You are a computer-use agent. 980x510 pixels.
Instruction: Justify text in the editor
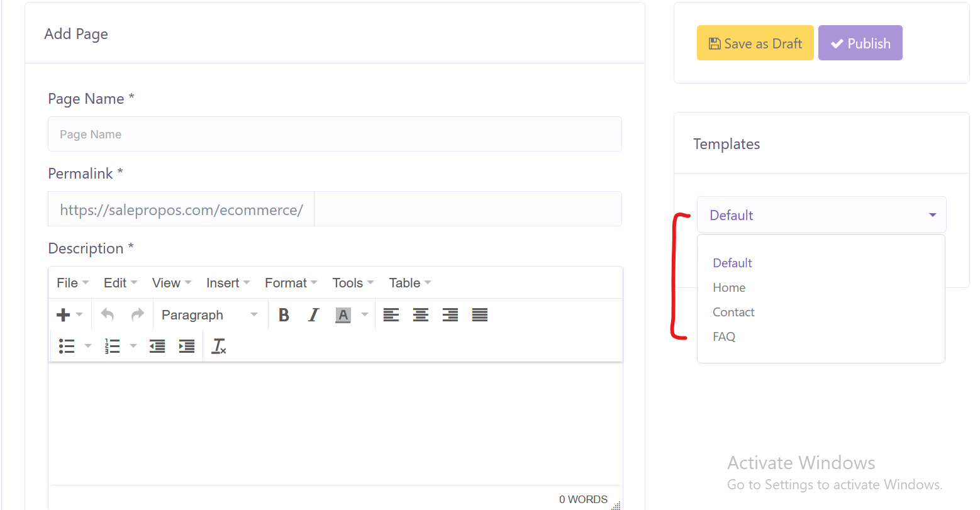480,315
